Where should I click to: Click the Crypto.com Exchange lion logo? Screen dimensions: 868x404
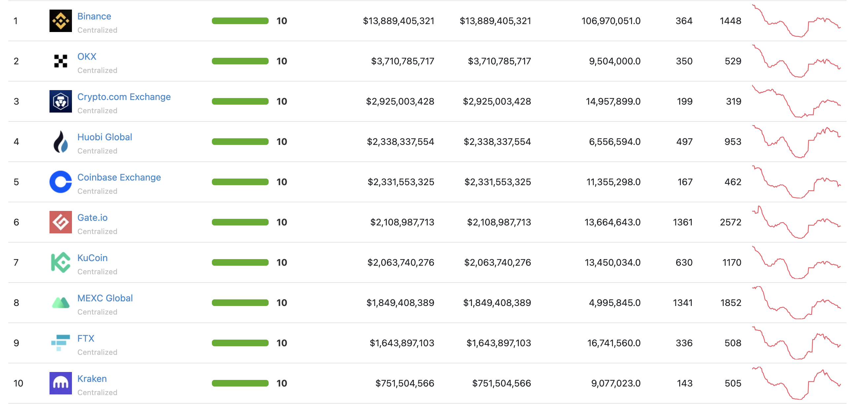tap(61, 101)
